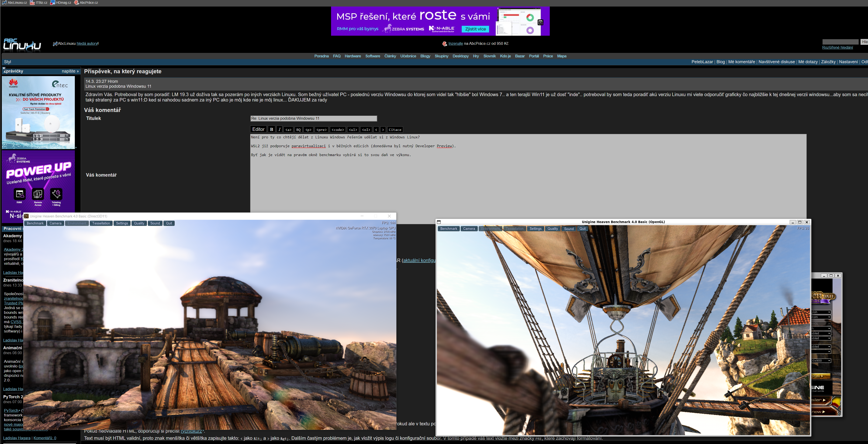This screenshot has height=444, width=868.
Task: Open Články in site navigation
Action: [390, 56]
